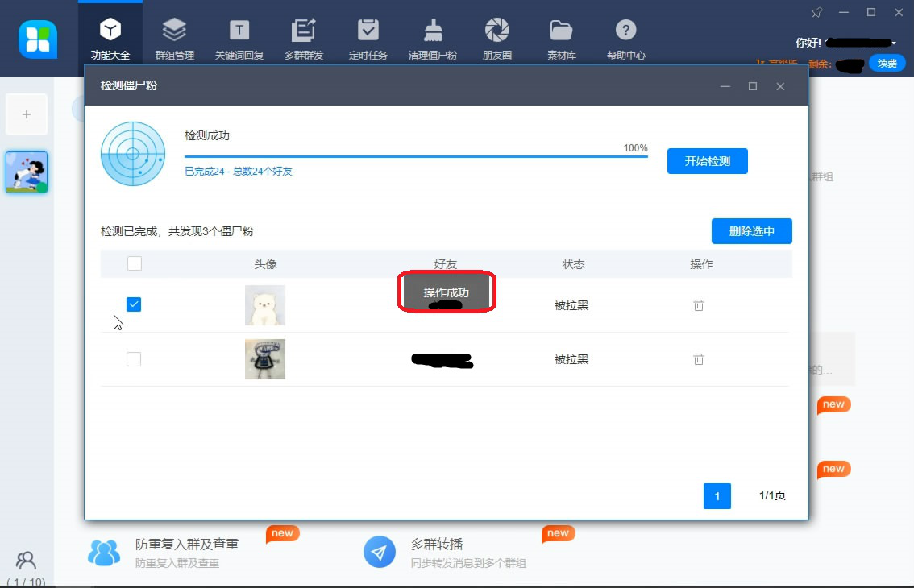Click the contacts icon at the bottom left
Screen dimensions: 914x588
tap(26, 561)
